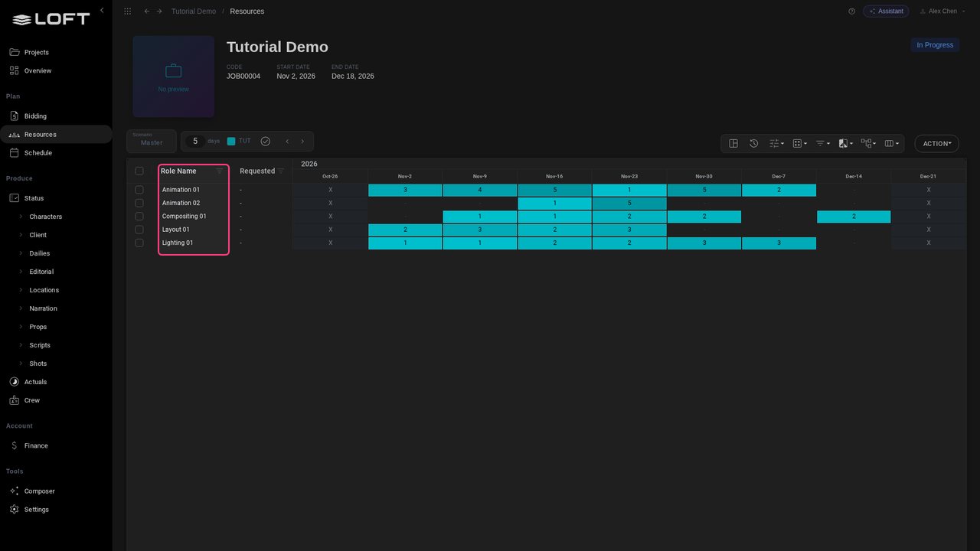Open the filter lines dropdown in toolbar
This screenshot has height=551, width=980.
(x=822, y=143)
